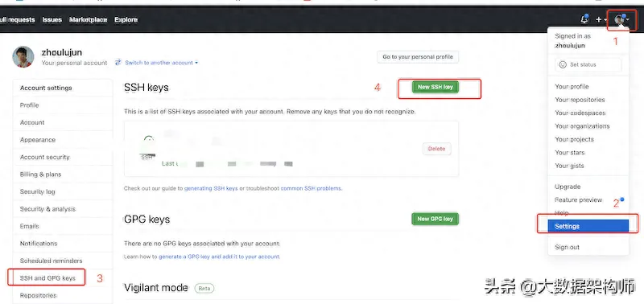Open generate a GPG key link
This screenshot has height=304, width=644.
point(219,257)
